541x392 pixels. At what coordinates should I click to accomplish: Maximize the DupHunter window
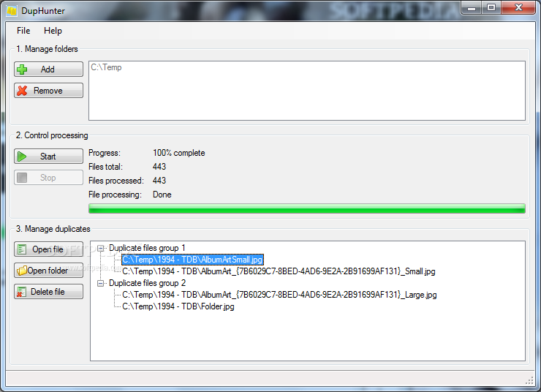[491, 7]
